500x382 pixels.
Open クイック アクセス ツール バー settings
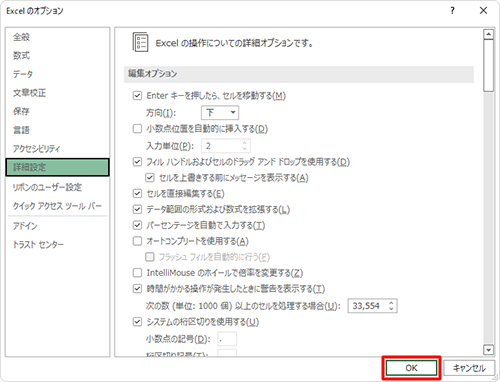[57, 206]
